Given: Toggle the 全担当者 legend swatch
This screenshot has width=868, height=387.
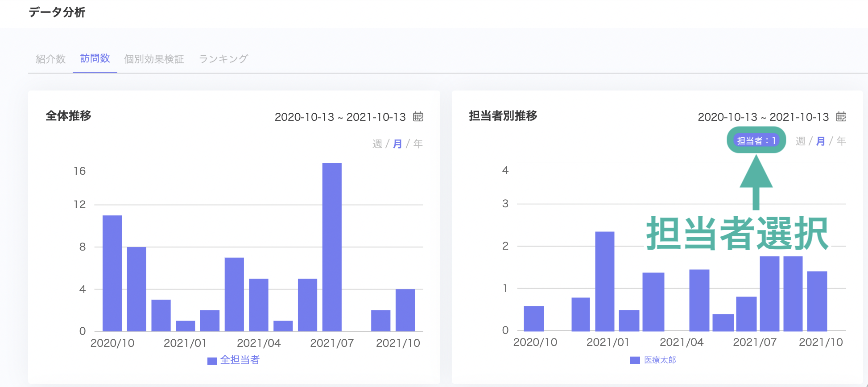Looking at the screenshot, I should (212, 361).
